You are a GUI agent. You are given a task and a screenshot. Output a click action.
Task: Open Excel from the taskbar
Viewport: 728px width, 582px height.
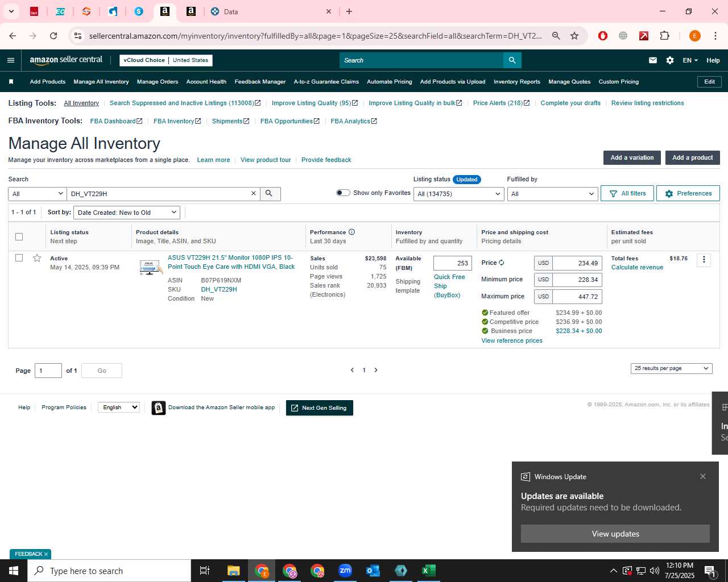coord(429,571)
